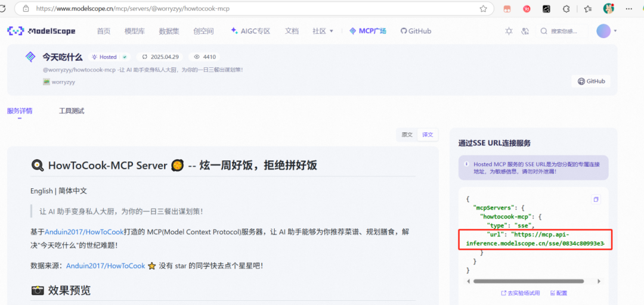The image size is (644, 305).
Task: Expand the 社区 dropdown menu
Action: tap(323, 31)
